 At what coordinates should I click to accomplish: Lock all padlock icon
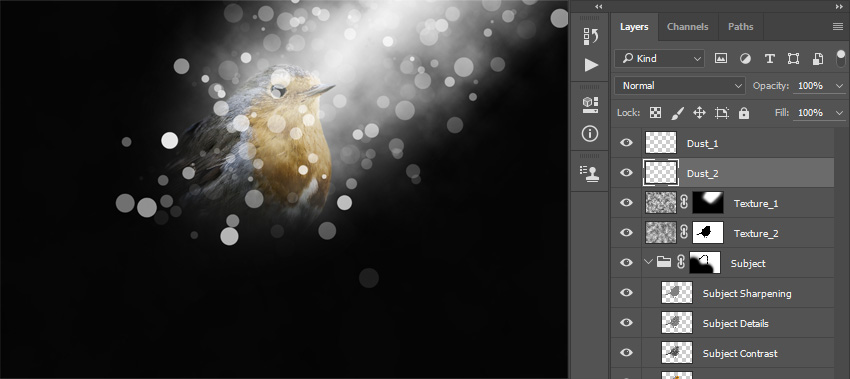744,113
